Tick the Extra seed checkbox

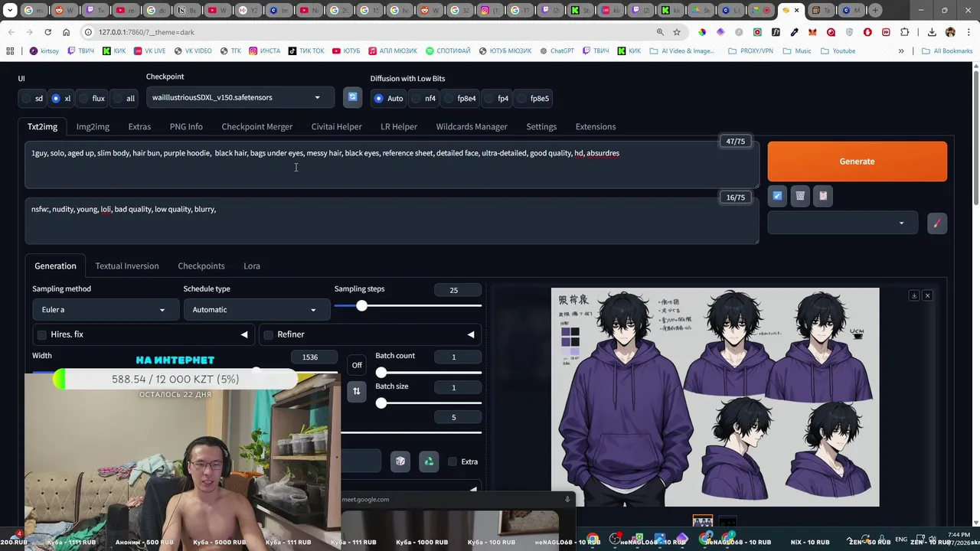click(452, 461)
